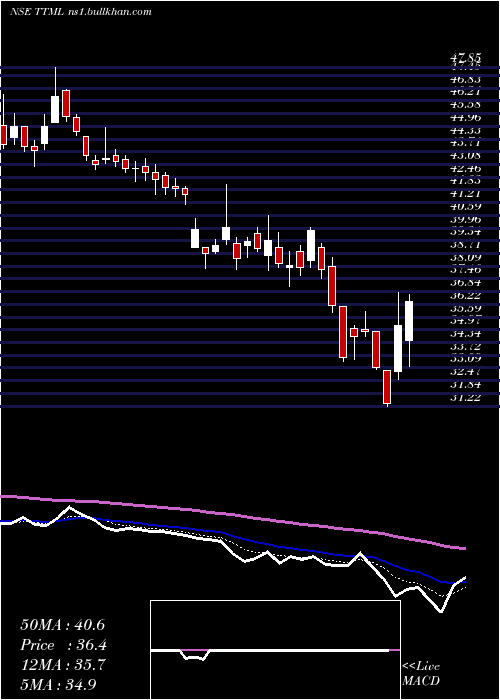Click the 34.34 price axis label

(465, 333)
